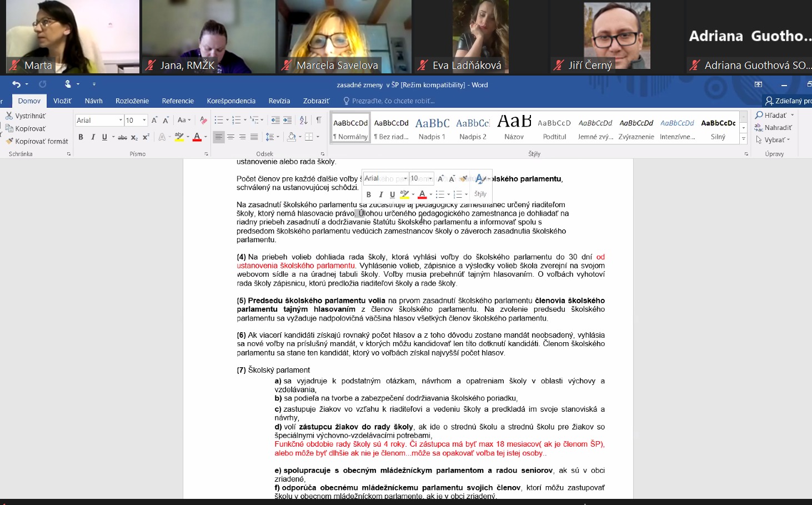Toggle paragraph marks display
This screenshot has height=505, width=812.
[x=318, y=120]
